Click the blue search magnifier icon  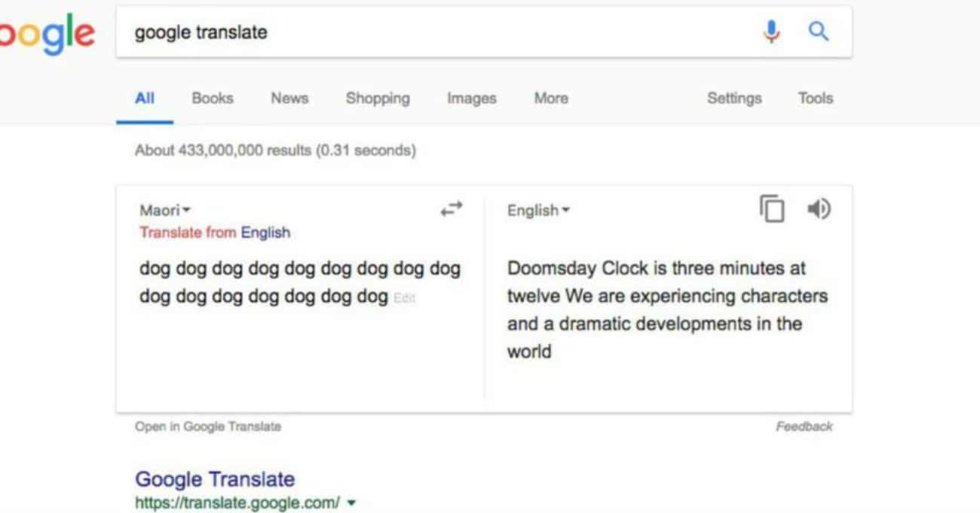coord(818,32)
